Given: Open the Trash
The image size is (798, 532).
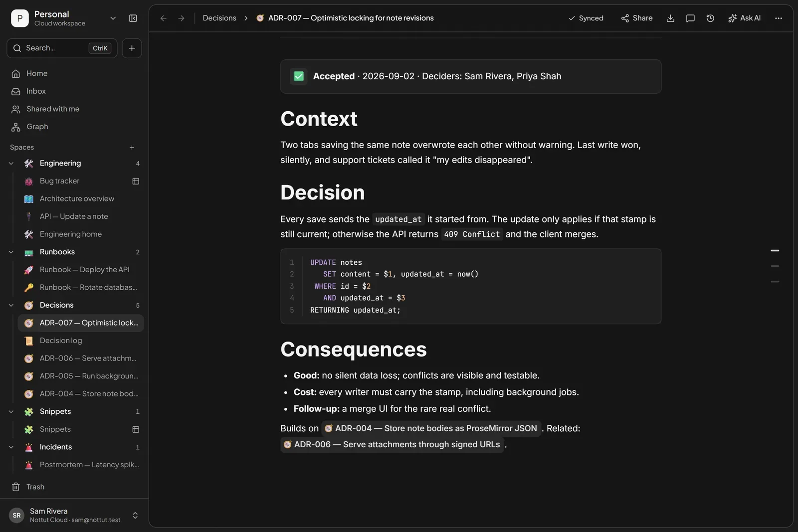Looking at the screenshot, I should pyautogui.click(x=74, y=487).
